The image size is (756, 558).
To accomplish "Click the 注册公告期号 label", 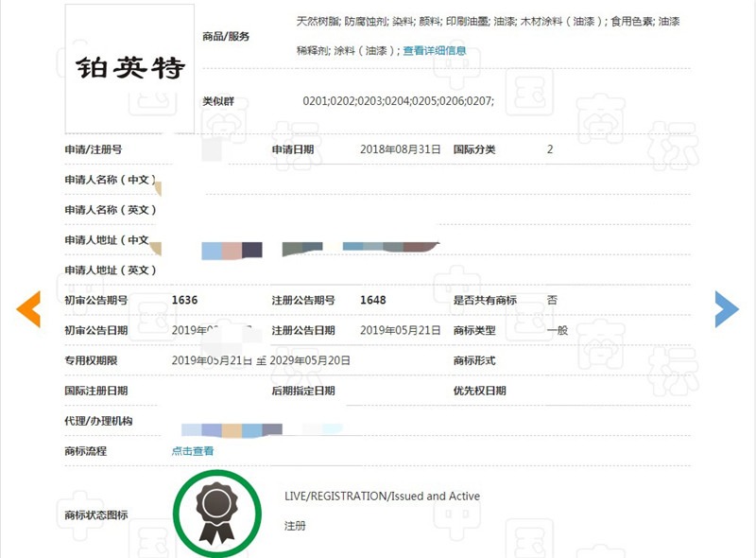I will [303, 300].
